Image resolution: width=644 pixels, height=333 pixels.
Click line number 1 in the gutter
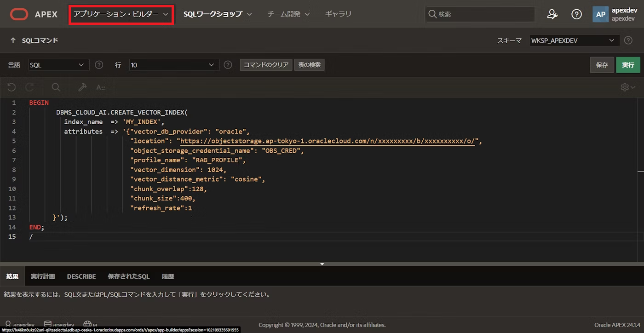(x=14, y=103)
